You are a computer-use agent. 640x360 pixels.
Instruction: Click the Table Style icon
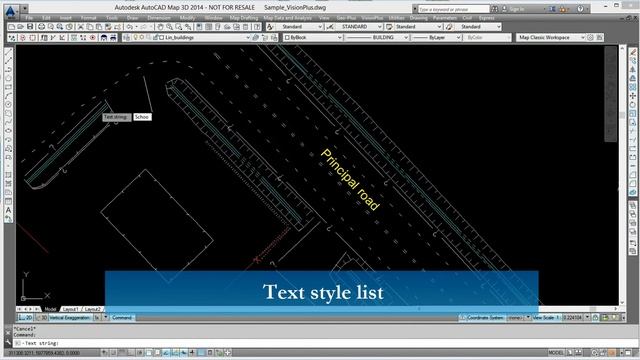(389, 27)
